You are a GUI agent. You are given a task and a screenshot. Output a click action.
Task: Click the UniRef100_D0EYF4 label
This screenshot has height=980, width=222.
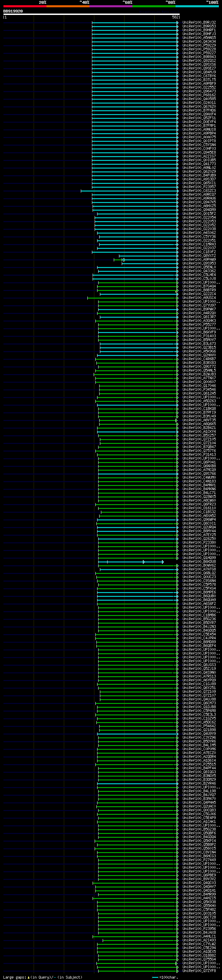(199, 122)
